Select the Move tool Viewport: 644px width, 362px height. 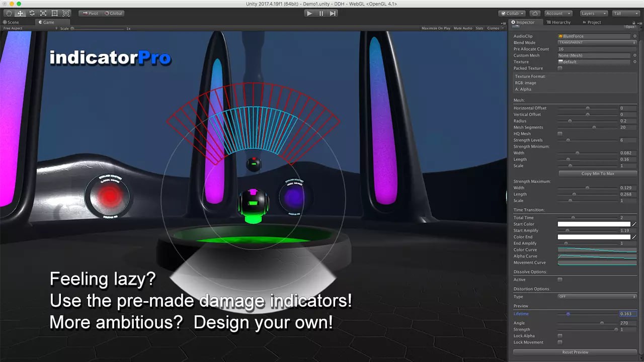[20, 14]
